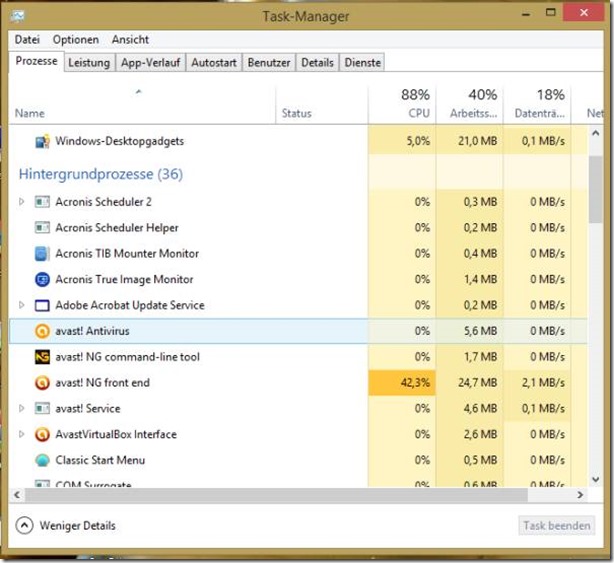The image size is (614, 563).
Task: Click the 21,0 MB memory cell
Action: point(470,141)
